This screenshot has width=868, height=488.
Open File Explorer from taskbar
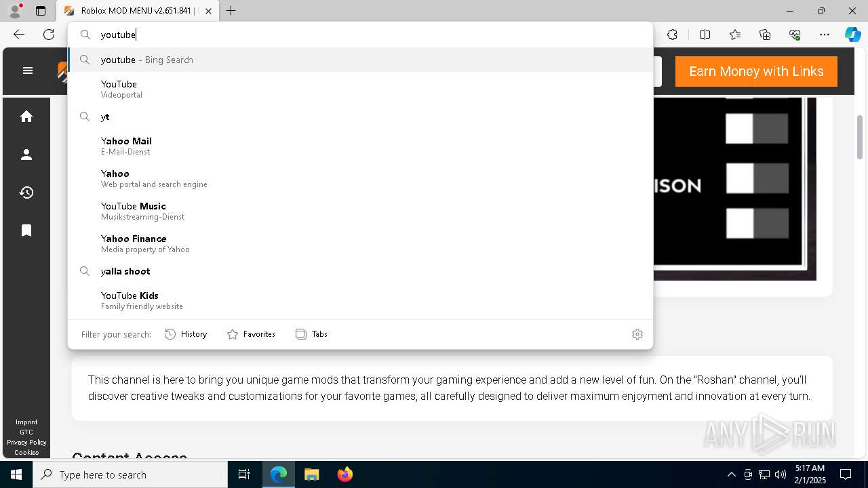pos(311,474)
